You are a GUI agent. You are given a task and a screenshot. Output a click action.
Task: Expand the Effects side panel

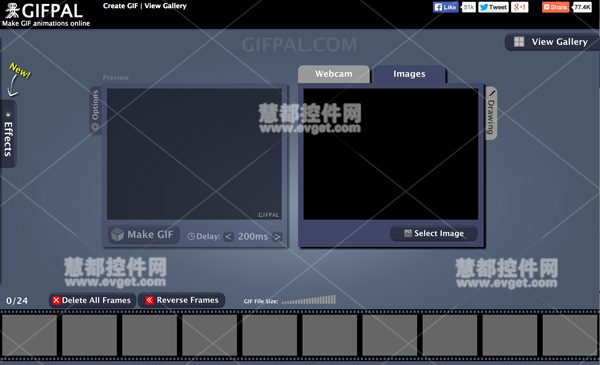pos(8,134)
